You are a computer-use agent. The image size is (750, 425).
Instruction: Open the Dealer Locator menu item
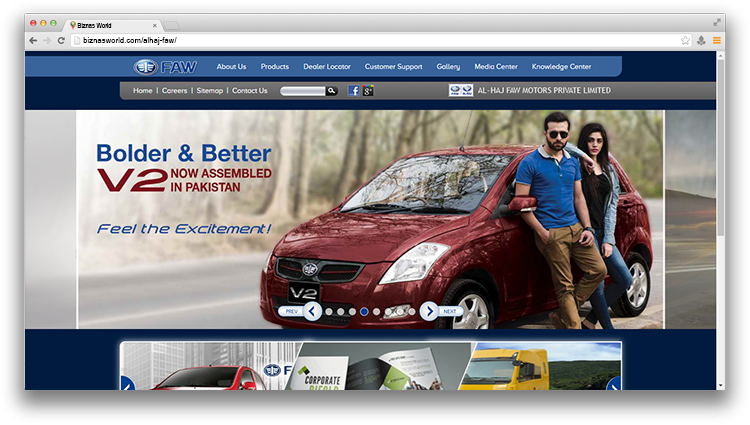(x=327, y=67)
